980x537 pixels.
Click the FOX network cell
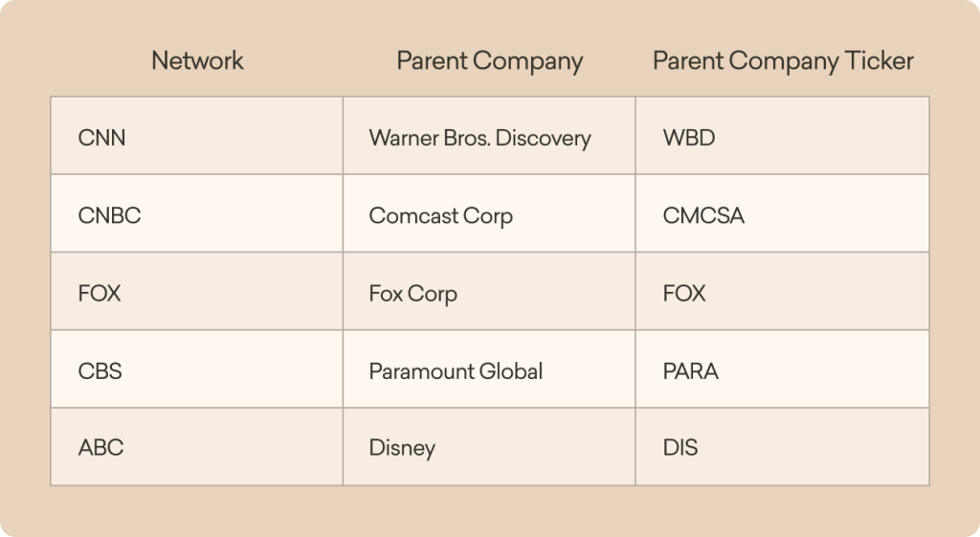point(197,291)
